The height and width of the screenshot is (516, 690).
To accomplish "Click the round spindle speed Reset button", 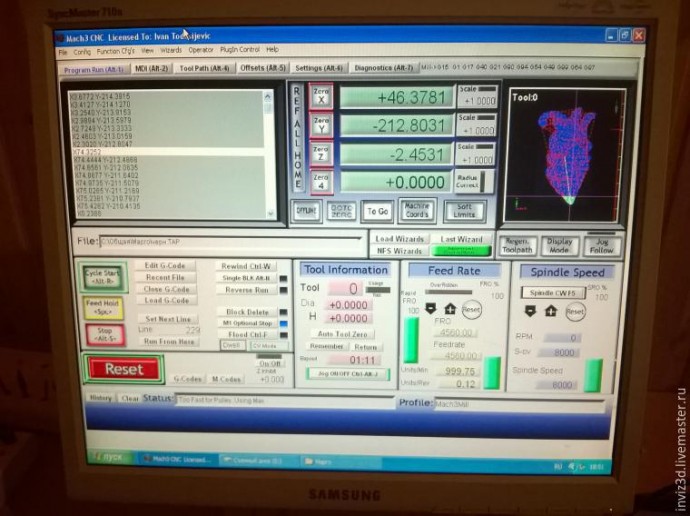I will [575, 311].
